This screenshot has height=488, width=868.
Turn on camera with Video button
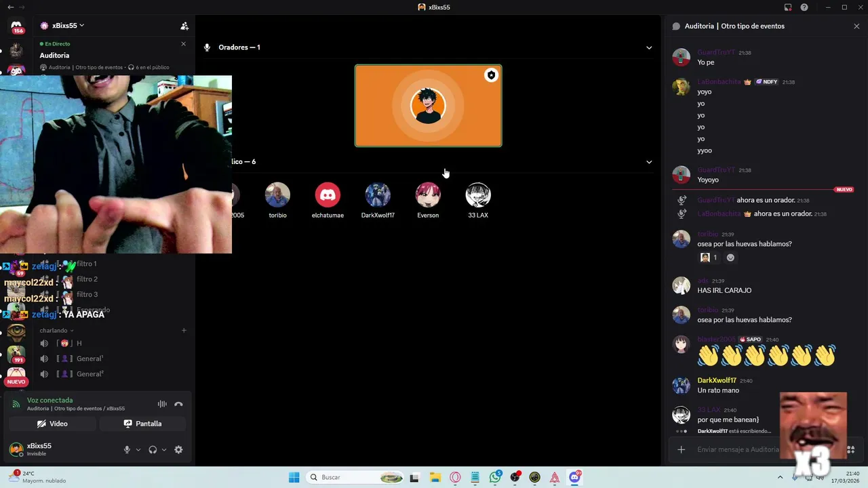52,424
